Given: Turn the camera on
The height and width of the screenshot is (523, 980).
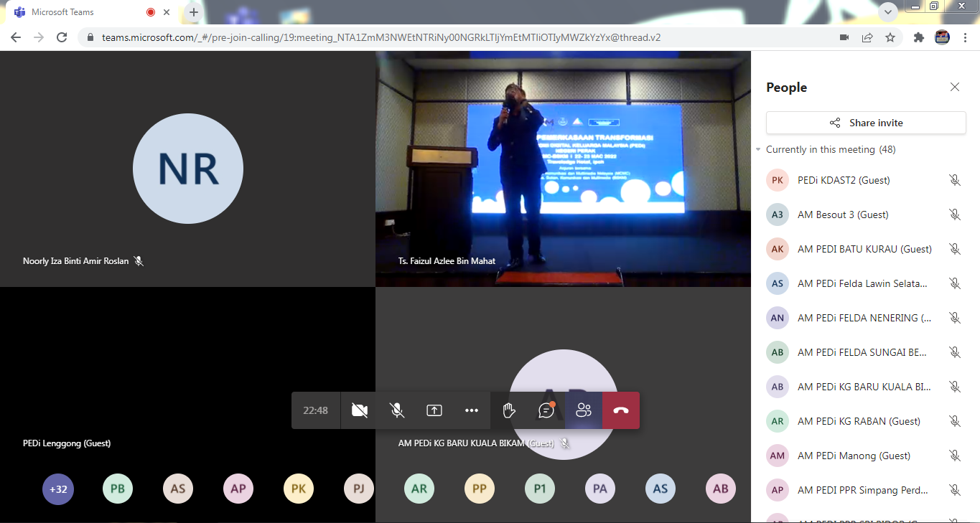Looking at the screenshot, I should [x=360, y=410].
